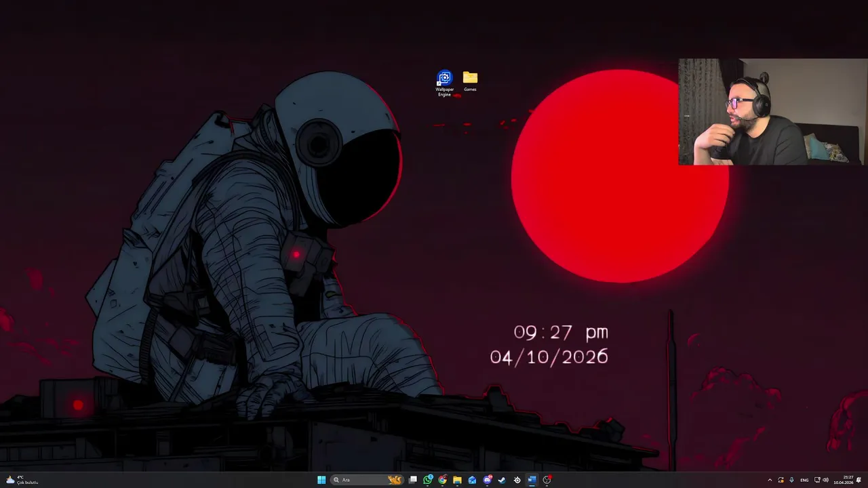Viewport: 868px width, 488px height.
Task: Open Steam from the taskbar
Action: (x=502, y=480)
